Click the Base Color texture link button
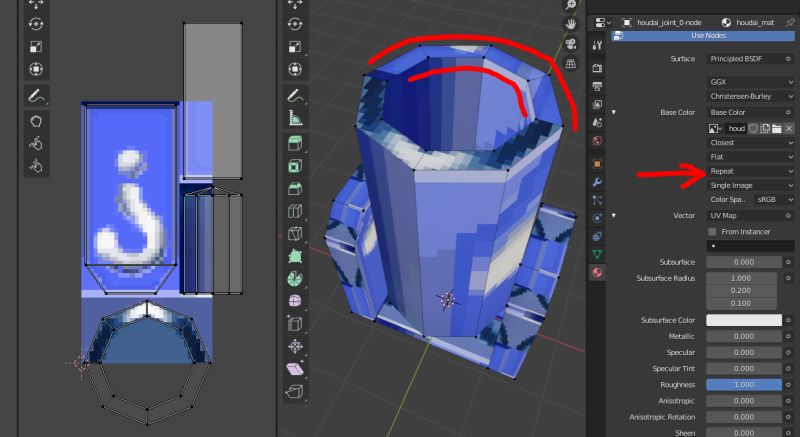 pos(745,112)
